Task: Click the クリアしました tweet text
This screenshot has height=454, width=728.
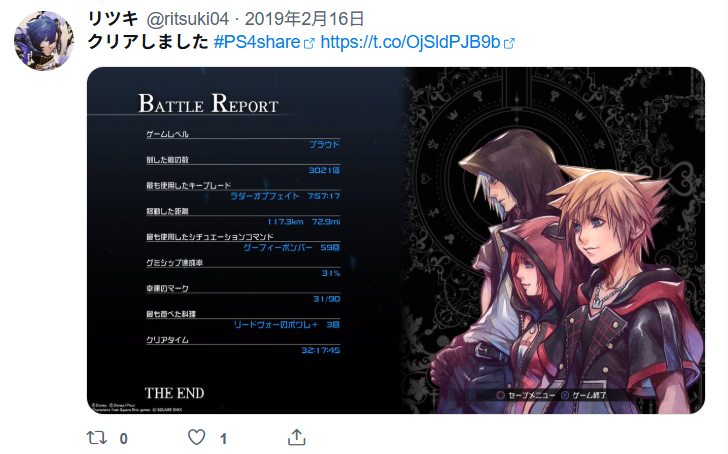Action: tap(148, 42)
